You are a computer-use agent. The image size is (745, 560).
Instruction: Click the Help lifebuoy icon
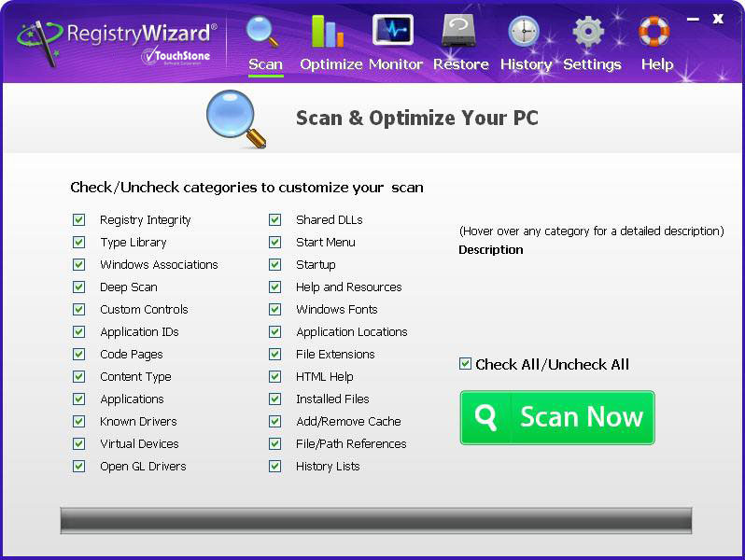pyautogui.click(x=654, y=32)
